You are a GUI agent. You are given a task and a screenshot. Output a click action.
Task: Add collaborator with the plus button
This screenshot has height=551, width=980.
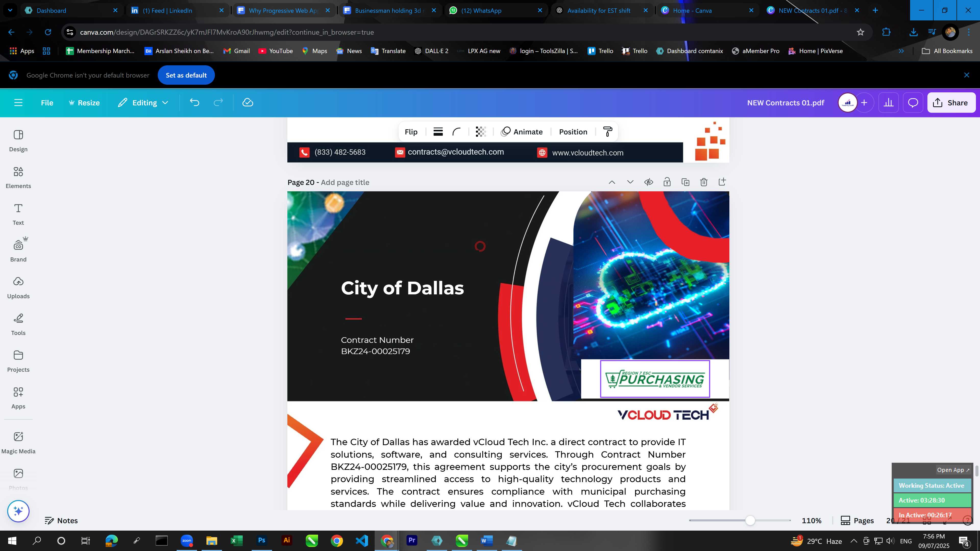864,103
